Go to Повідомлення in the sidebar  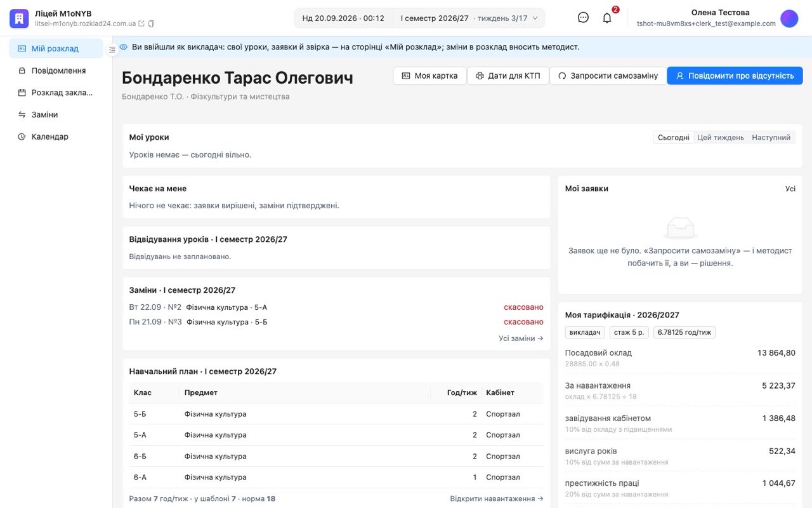(x=56, y=70)
